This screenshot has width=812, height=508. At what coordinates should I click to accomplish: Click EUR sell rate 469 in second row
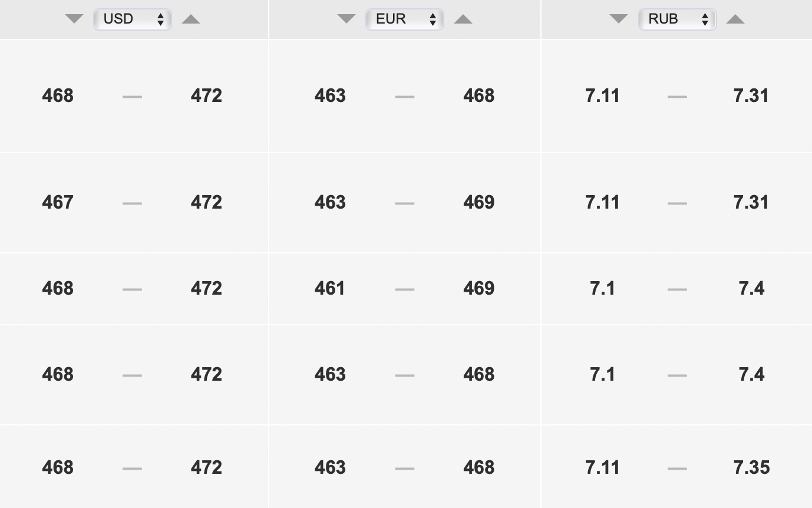[x=478, y=202]
